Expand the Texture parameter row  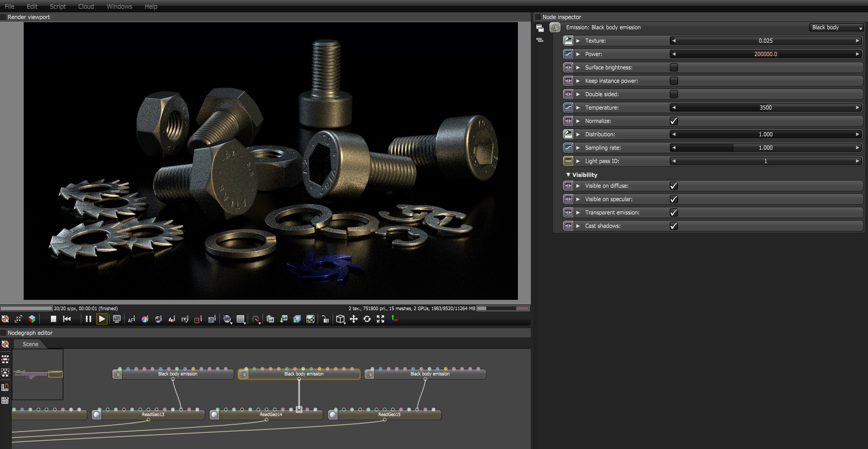(578, 41)
